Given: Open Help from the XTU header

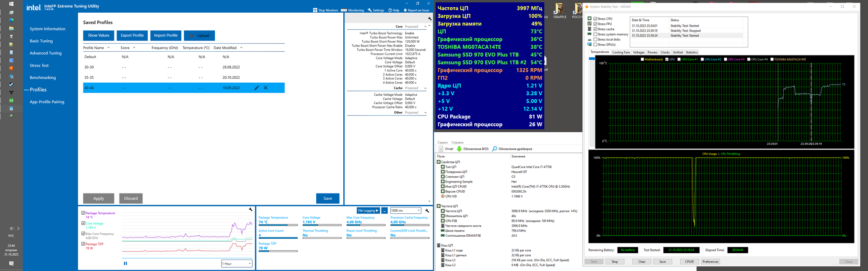Looking at the screenshot, I should 390,10.
